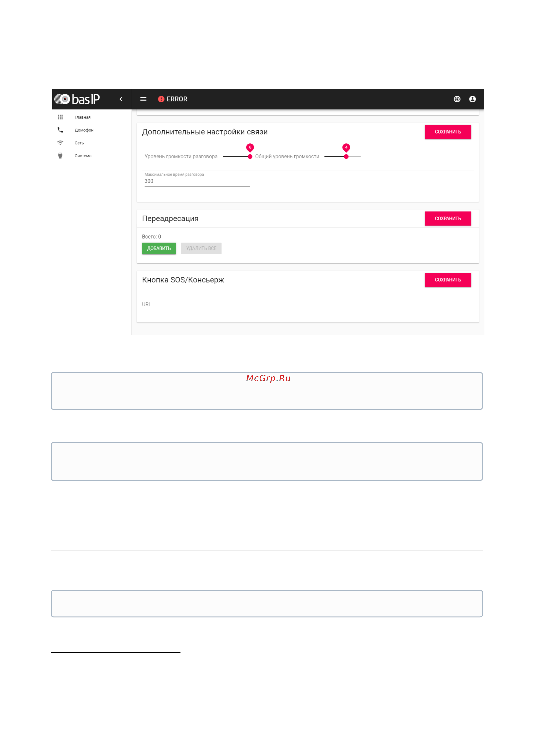
Task: Click the bas IP logo
Action: (77, 99)
